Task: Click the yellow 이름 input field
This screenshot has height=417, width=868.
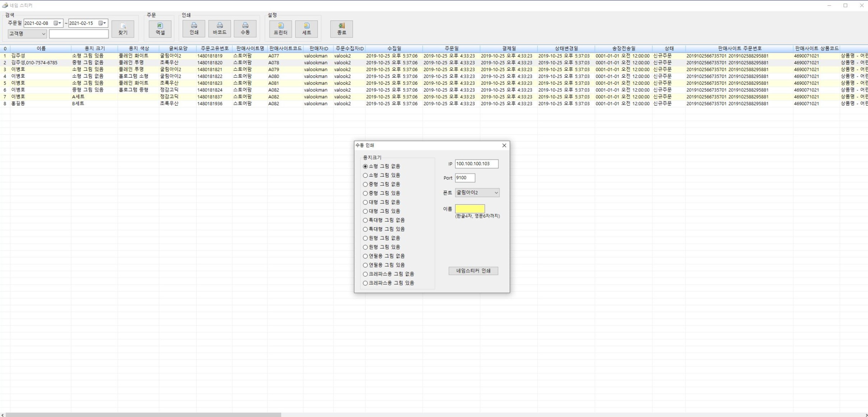Action: [470, 209]
